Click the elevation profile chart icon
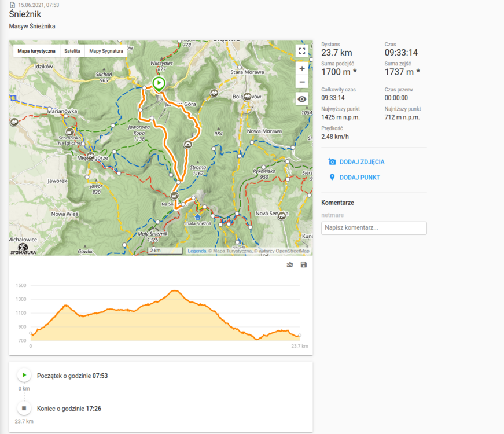Viewport: 504px width, 434px height. [290, 265]
